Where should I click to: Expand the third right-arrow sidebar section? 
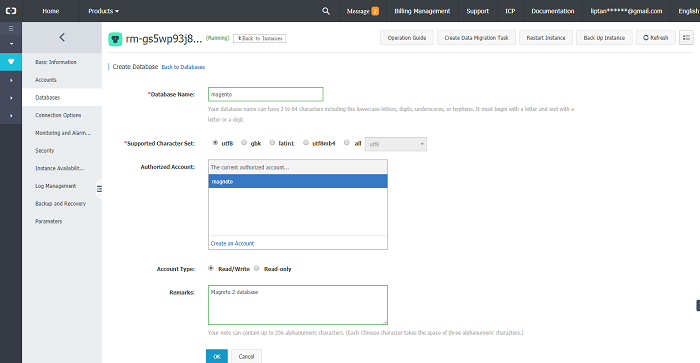coord(11,116)
